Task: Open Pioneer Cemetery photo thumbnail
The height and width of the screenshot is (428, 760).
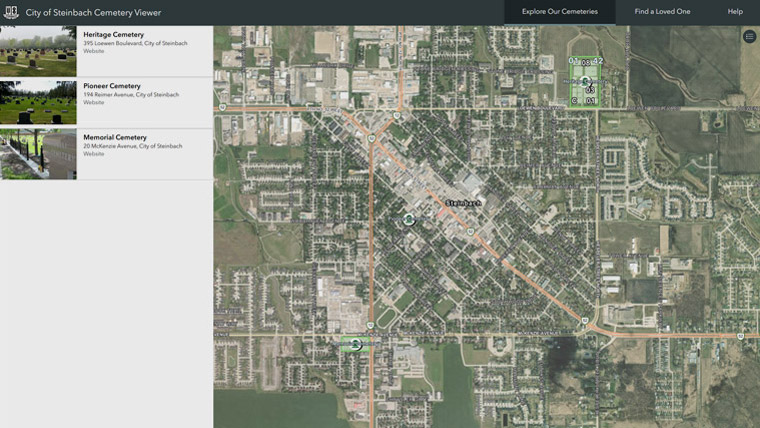Action: [38, 102]
